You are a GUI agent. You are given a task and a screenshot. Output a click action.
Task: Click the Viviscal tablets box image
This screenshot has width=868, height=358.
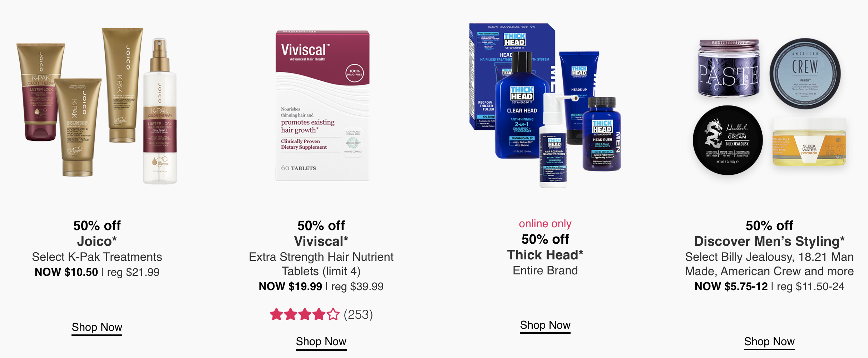click(322, 106)
